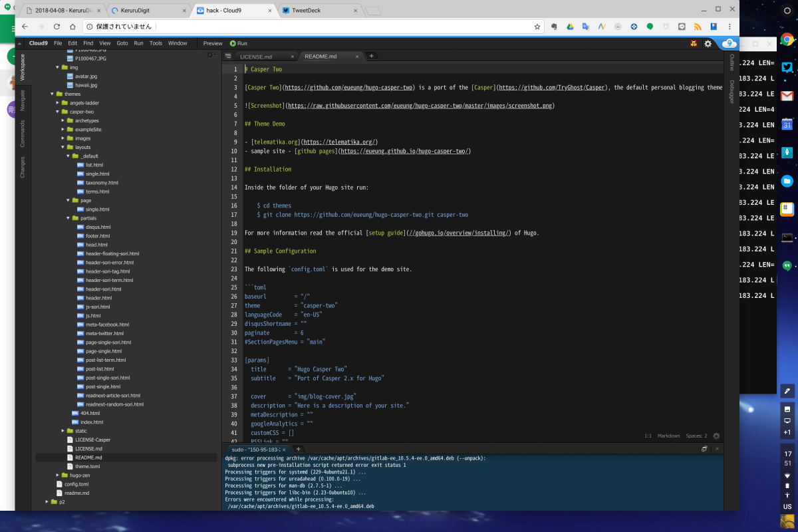Open Cloud9 preferences gear icon
The height and width of the screenshot is (532, 798).
pyautogui.click(x=708, y=43)
